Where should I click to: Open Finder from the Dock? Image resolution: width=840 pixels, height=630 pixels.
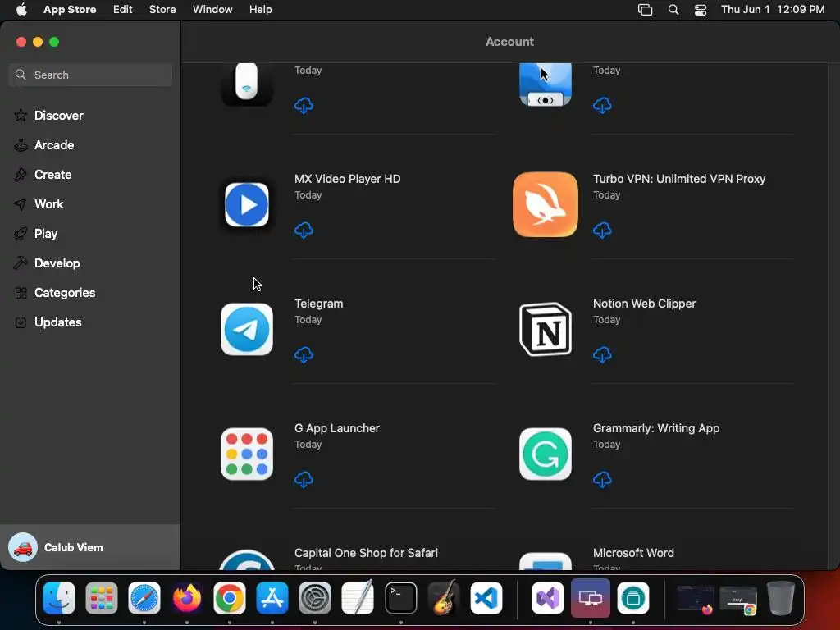click(59, 598)
